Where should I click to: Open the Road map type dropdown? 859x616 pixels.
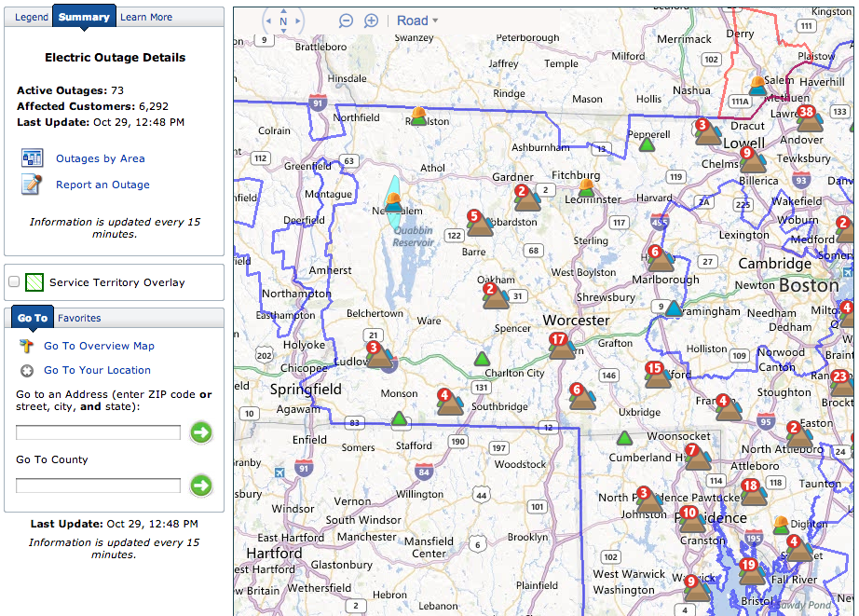417,21
